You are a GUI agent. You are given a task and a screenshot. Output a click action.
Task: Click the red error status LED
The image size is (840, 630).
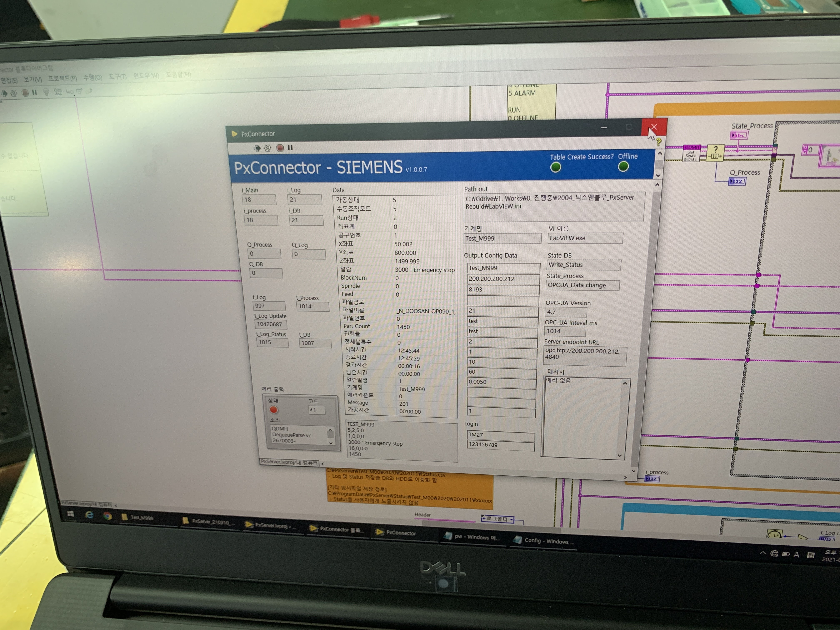coord(273,410)
